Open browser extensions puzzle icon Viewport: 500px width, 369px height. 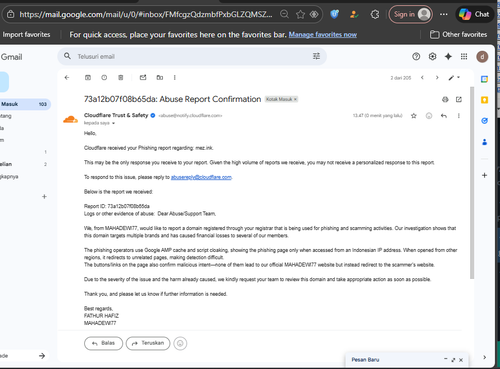coord(375,14)
